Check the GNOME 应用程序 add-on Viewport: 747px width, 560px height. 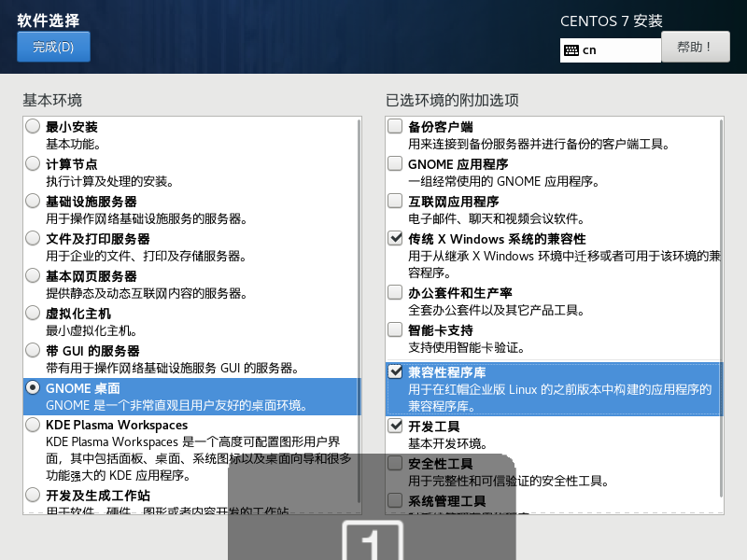pyautogui.click(x=396, y=163)
